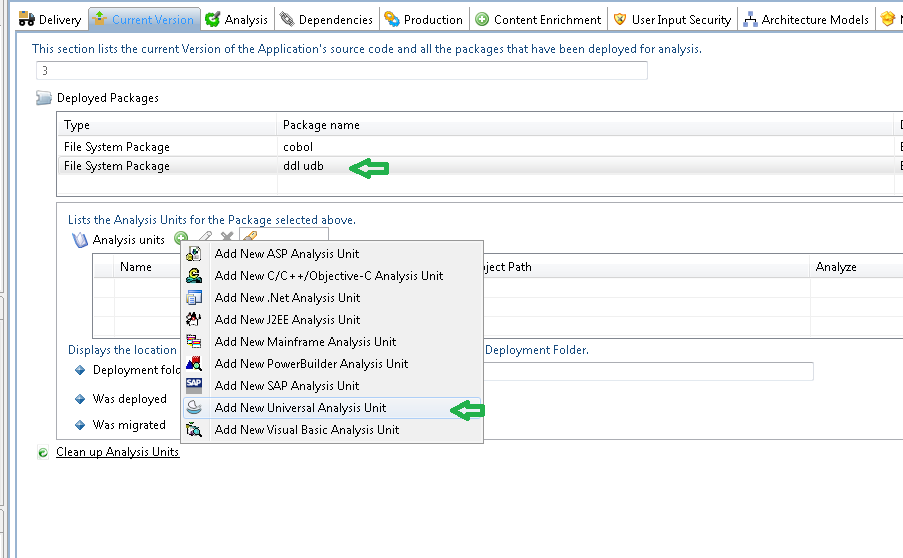The image size is (903, 558).
Task: Open the Dependencies tab
Action: point(326,19)
